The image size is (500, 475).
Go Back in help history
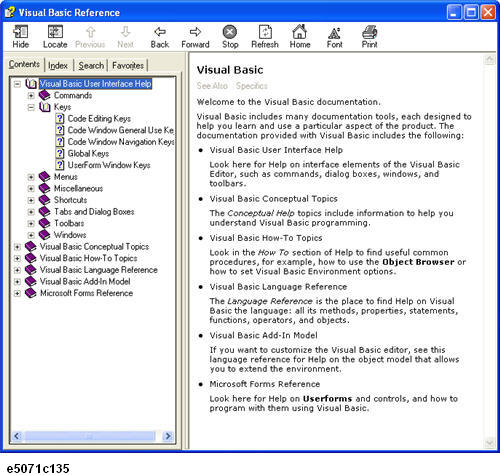click(x=160, y=36)
